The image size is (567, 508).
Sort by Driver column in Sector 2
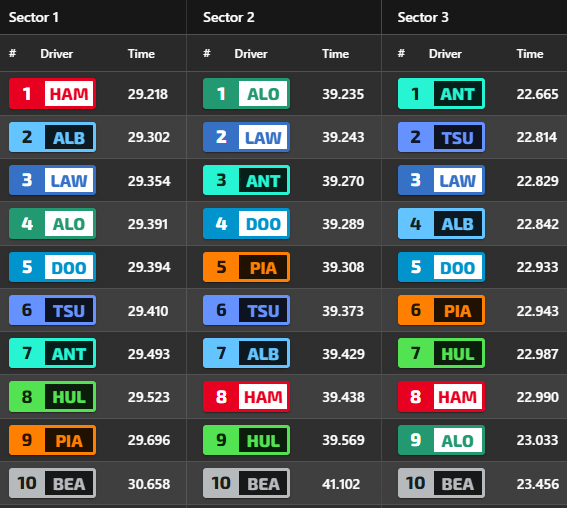click(x=251, y=54)
